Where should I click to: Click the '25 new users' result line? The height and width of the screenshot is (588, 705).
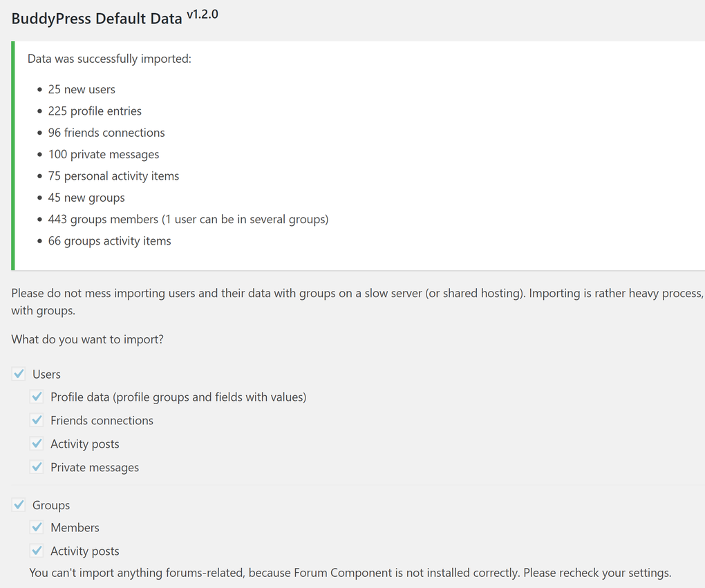(x=82, y=90)
